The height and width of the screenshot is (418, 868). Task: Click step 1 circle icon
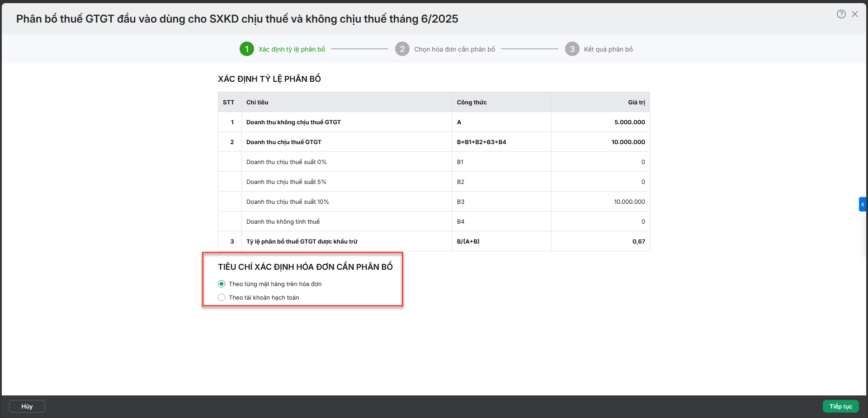click(247, 49)
